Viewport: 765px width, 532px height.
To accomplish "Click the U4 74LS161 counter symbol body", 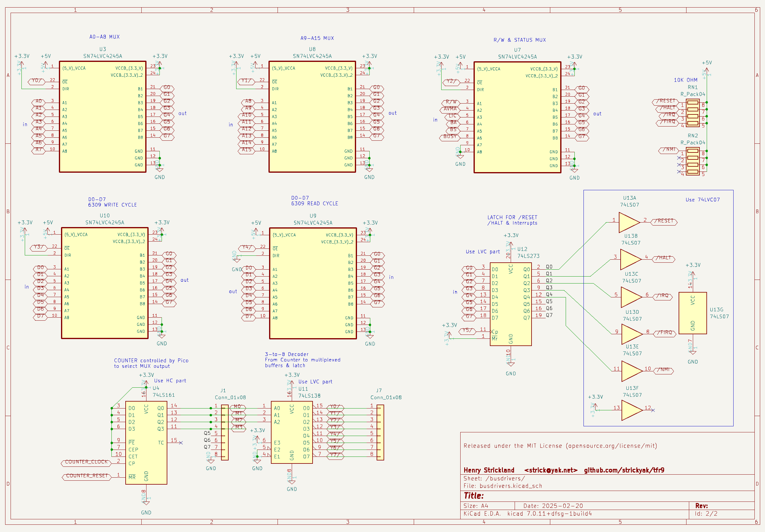I will click(146, 442).
